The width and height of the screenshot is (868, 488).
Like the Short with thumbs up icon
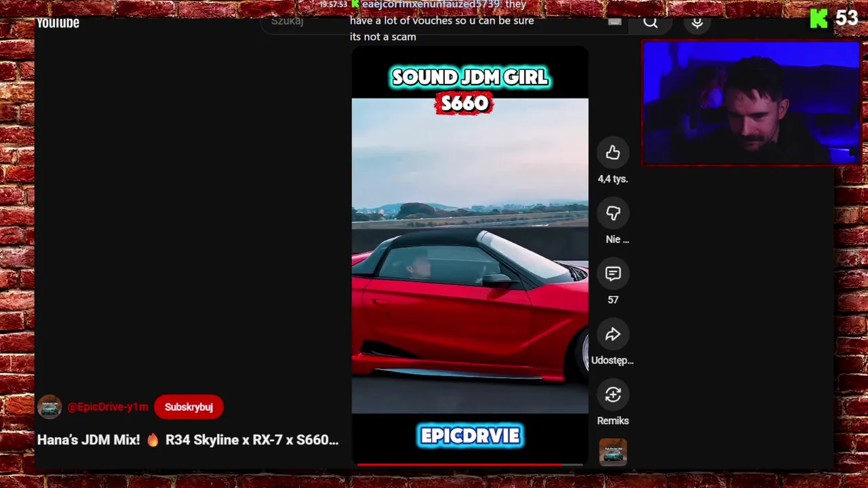[x=613, y=153]
